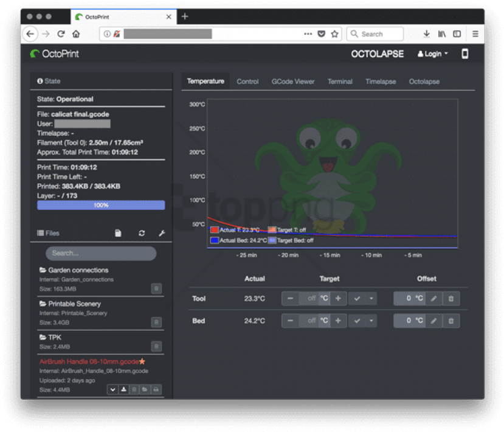The height and width of the screenshot is (432, 504).
Task: Clear the Bed offset trash icon
Action: click(x=451, y=321)
